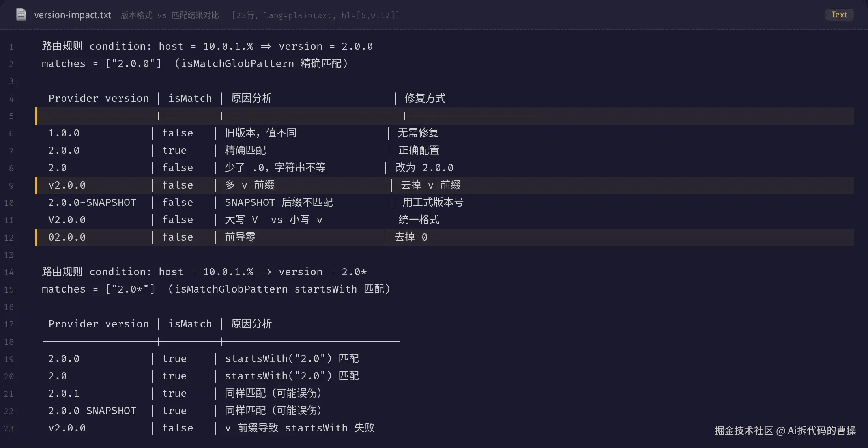The height and width of the screenshot is (448, 868).
Task: Click the 掘金技术社区 watermark text
Action: click(744, 431)
